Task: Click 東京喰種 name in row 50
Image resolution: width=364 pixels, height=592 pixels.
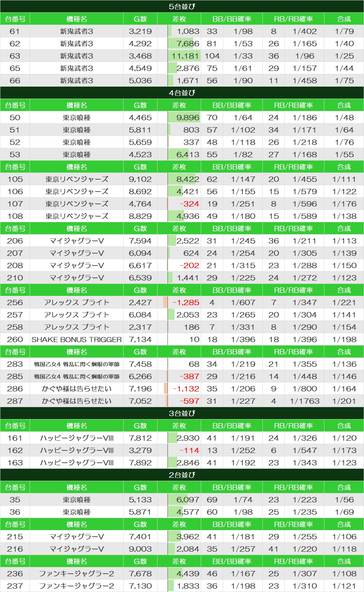Action: tap(77, 118)
